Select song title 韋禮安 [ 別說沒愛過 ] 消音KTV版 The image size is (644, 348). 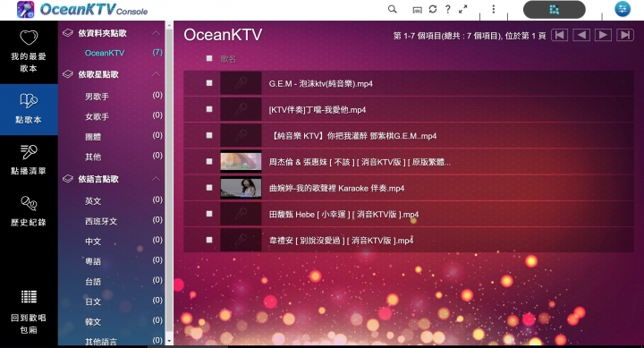tap(341, 241)
